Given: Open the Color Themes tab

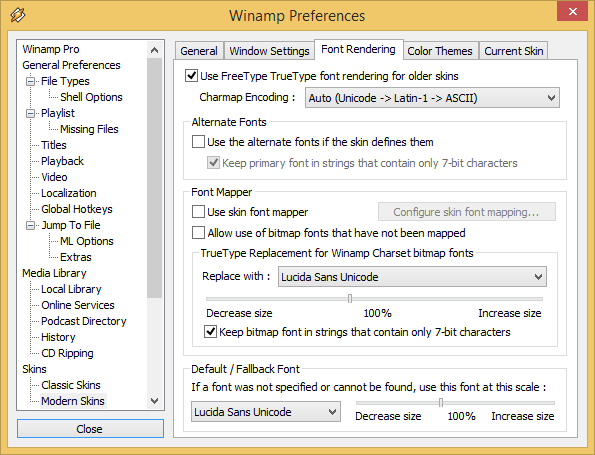Looking at the screenshot, I should [x=440, y=51].
